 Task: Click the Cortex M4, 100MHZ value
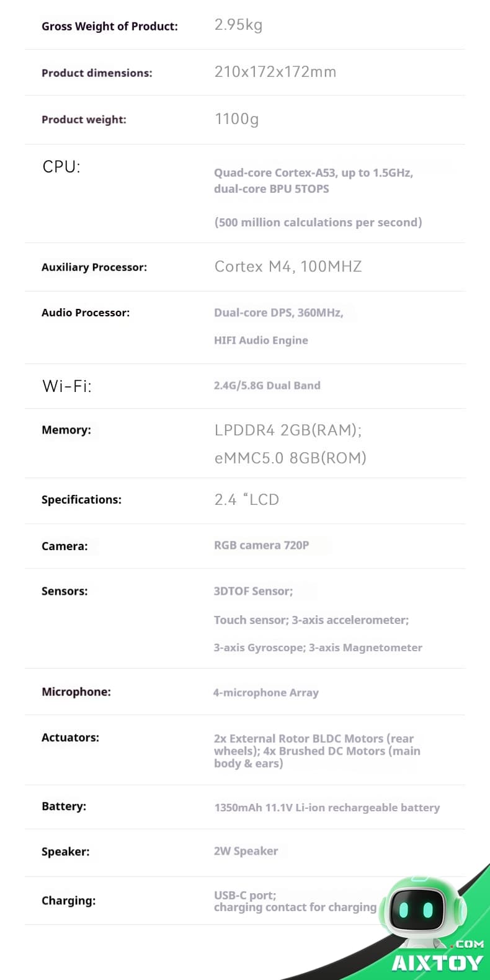[x=288, y=267]
